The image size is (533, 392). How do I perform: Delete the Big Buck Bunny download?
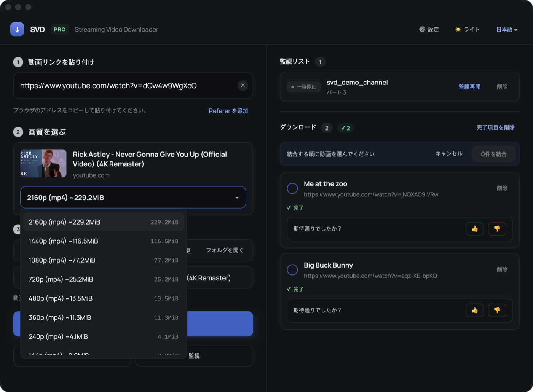pos(502,269)
